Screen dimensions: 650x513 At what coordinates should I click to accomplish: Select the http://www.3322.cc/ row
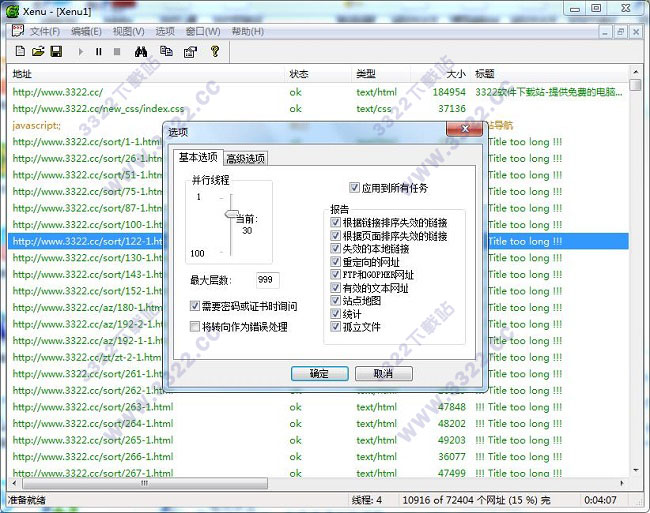pyautogui.click(x=318, y=92)
